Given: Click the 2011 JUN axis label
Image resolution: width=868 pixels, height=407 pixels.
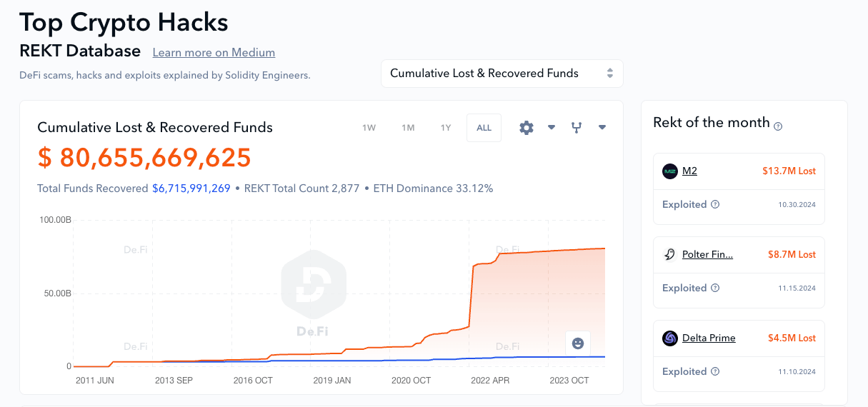Looking at the screenshot, I should pos(94,381).
